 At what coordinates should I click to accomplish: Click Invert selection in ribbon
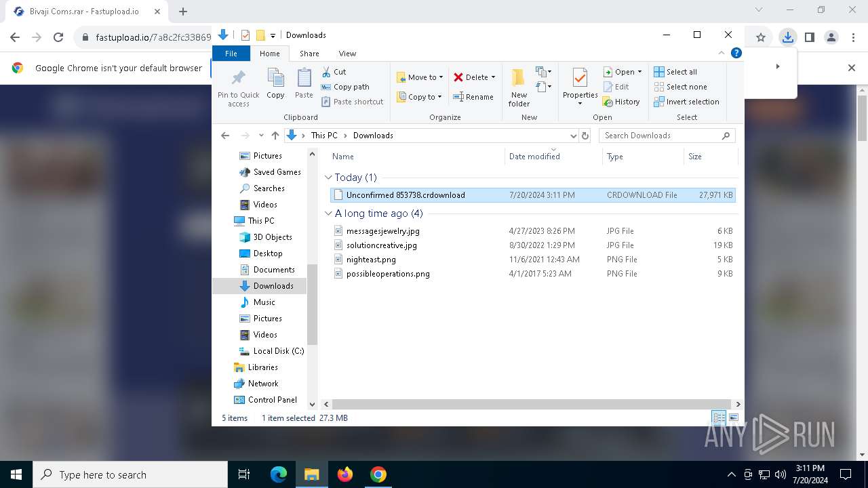click(686, 102)
